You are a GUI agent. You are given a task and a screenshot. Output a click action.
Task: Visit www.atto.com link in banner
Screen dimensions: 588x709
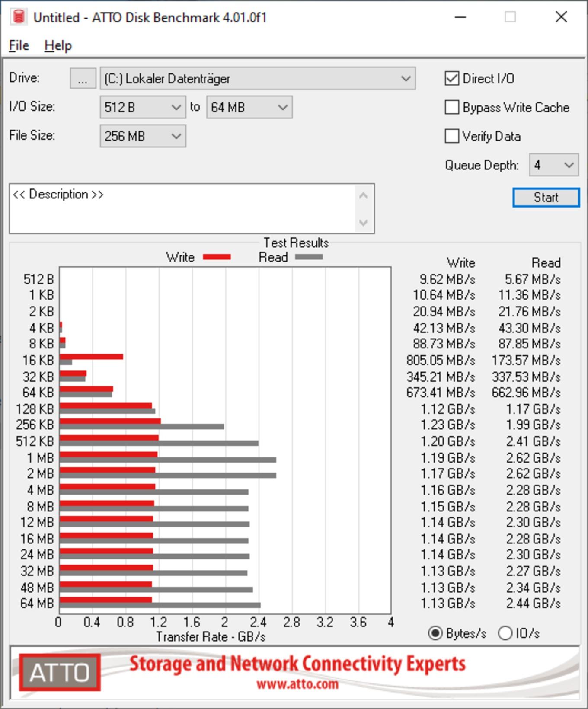point(297,684)
